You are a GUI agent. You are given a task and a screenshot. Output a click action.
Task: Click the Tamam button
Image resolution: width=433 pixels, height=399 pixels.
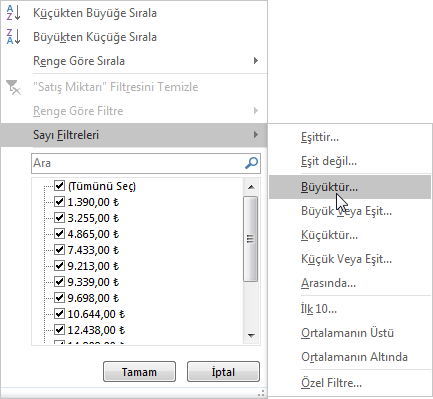click(139, 372)
